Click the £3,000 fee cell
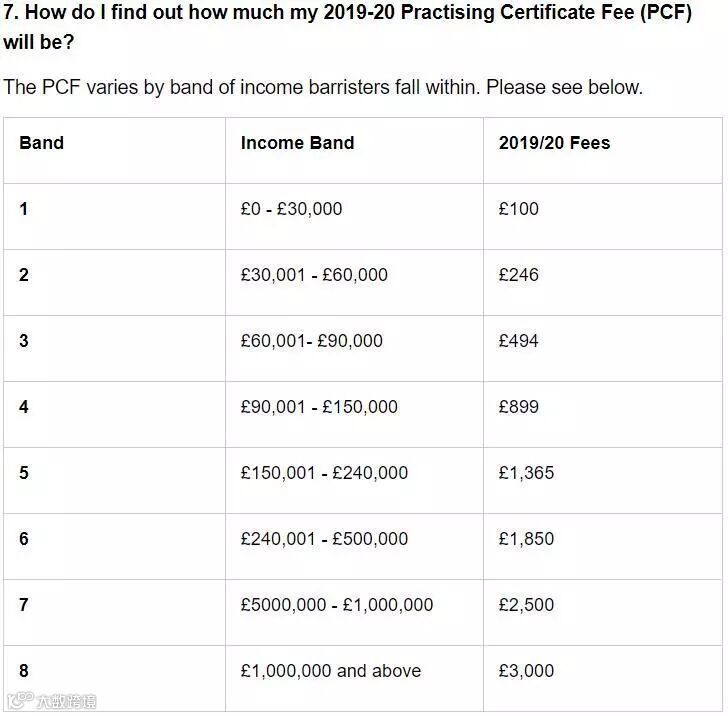The height and width of the screenshot is (716, 728). tap(526, 671)
